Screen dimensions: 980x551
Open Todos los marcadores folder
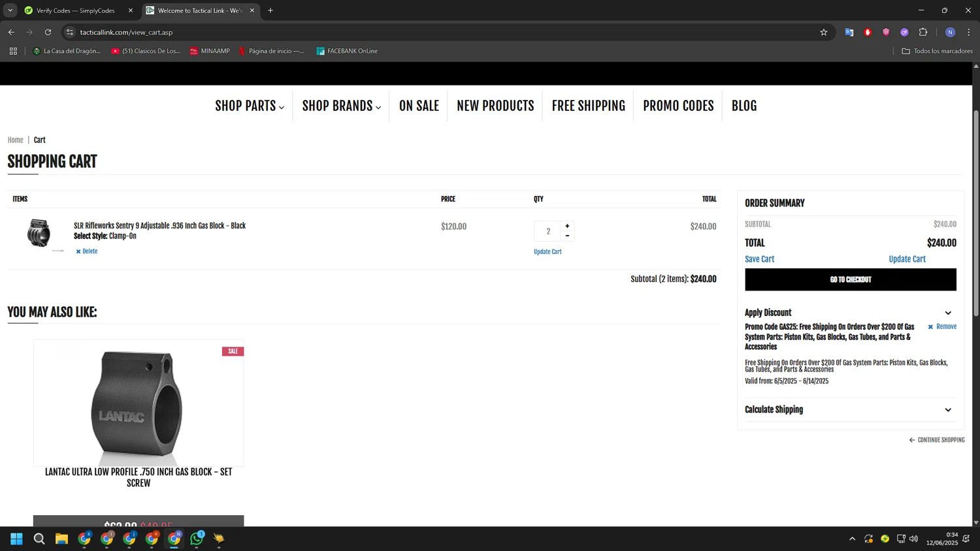937,51
